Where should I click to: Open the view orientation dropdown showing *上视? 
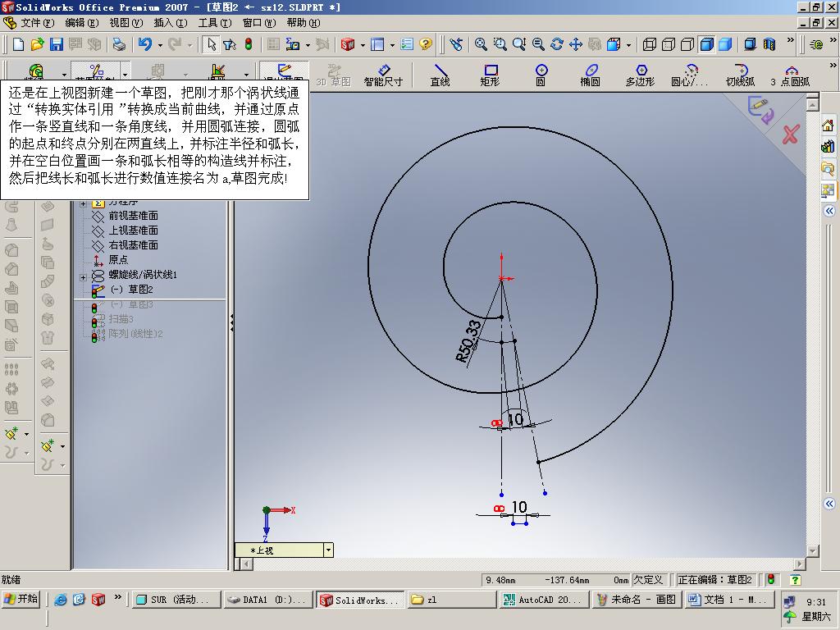328,550
